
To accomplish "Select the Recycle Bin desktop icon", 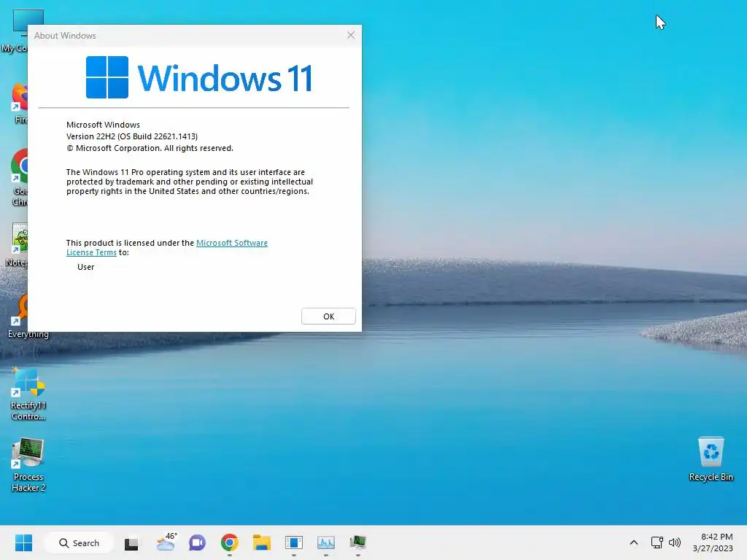I will pos(711,459).
